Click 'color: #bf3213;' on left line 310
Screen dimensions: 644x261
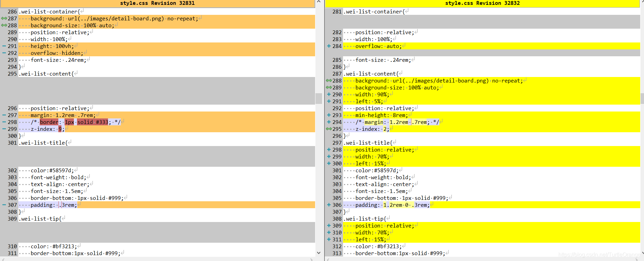pos(54,246)
